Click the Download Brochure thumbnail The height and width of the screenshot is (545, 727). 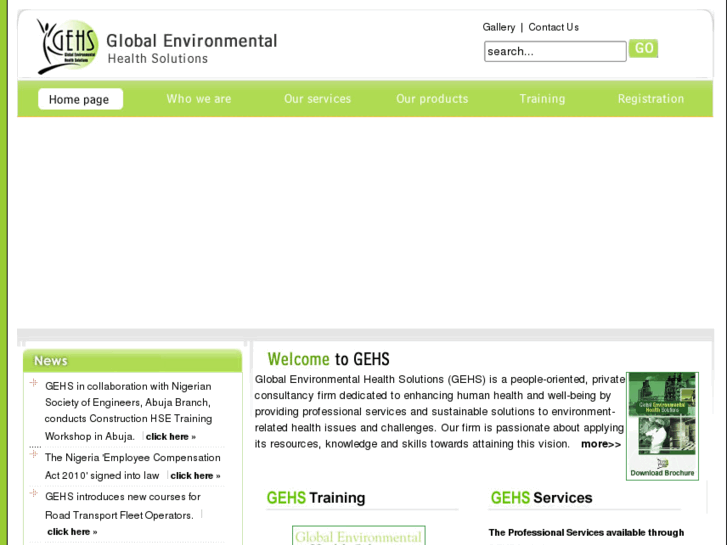pos(662,426)
